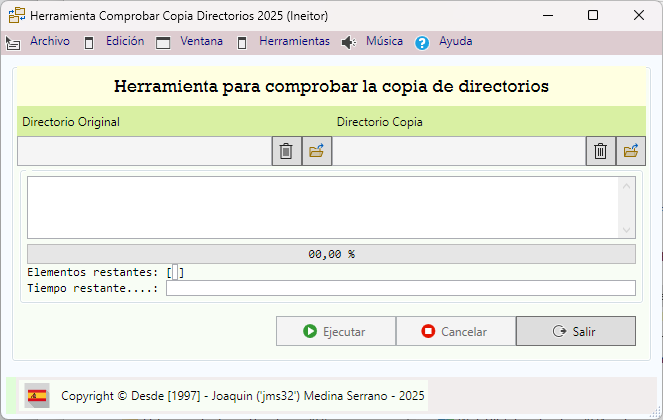Click the Cancelar button
Viewport: 663px width, 420px height.
[x=456, y=331]
